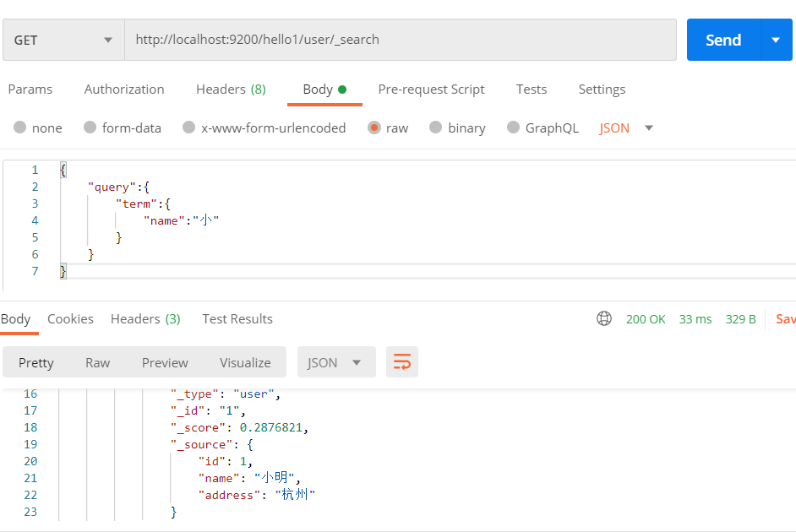Switch to response Body tab
Image resolution: width=796 pixels, height=532 pixels.
pyautogui.click(x=16, y=319)
